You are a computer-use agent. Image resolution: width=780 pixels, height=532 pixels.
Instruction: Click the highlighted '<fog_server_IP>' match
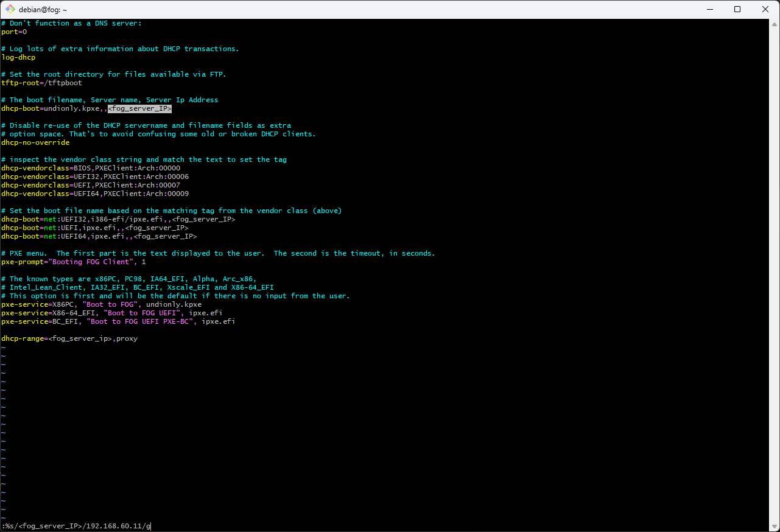[139, 108]
